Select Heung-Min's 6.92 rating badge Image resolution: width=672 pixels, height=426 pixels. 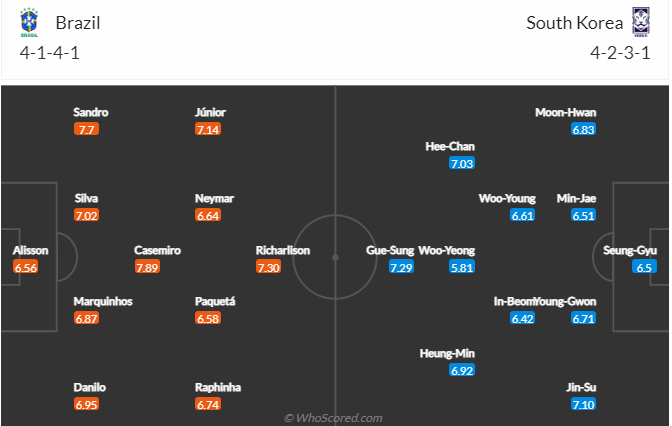tap(462, 370)
